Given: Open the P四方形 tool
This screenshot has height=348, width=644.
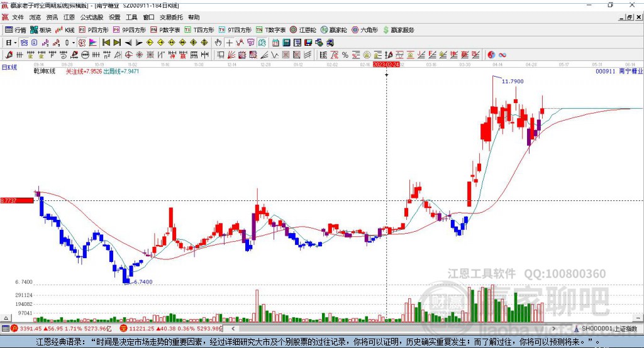Looking at the screenshot, I should click(94, 30).
